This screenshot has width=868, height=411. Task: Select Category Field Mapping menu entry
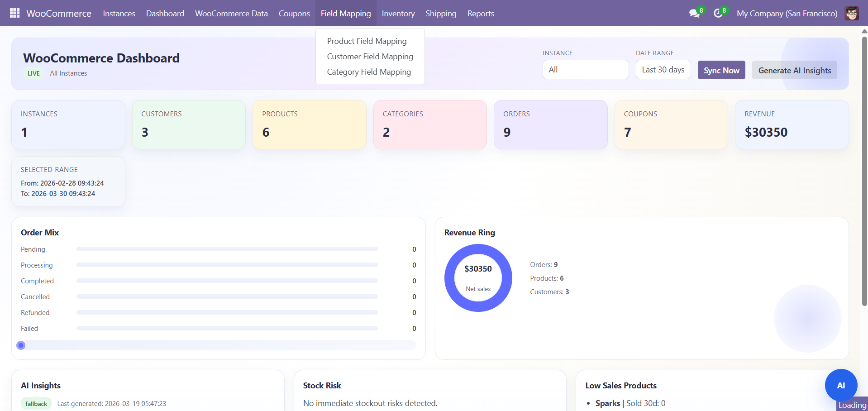click(369, 72)
